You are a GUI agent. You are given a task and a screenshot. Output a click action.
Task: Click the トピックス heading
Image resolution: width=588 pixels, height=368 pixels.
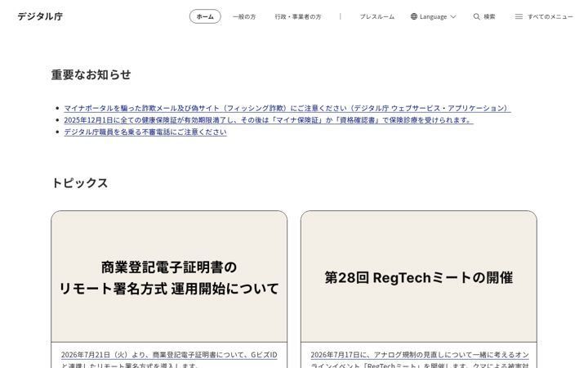pos(80,183)
